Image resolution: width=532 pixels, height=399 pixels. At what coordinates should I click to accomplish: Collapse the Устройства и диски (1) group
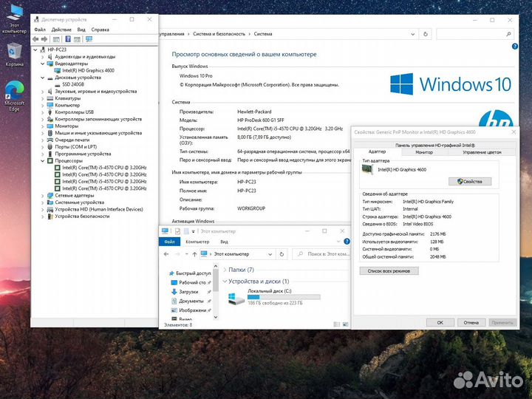[x=225, y=282]
